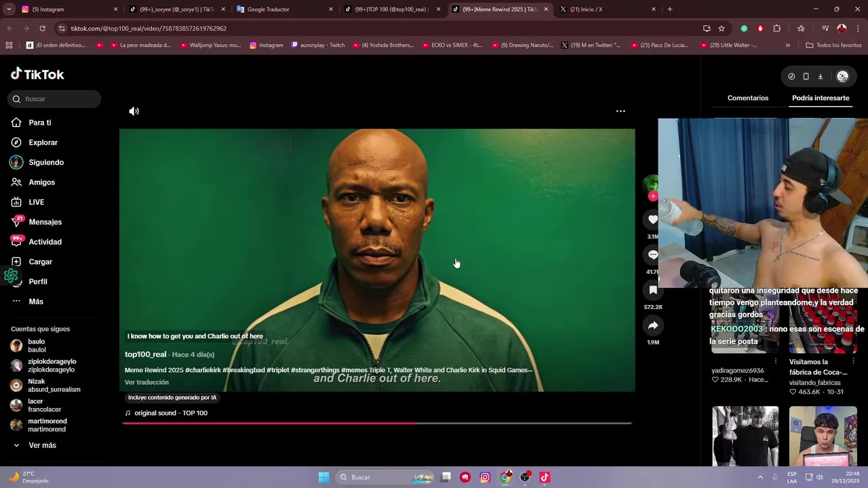Open the Para ti feed
The height and width of the screenshot is (488, 868).
(40, 123)
